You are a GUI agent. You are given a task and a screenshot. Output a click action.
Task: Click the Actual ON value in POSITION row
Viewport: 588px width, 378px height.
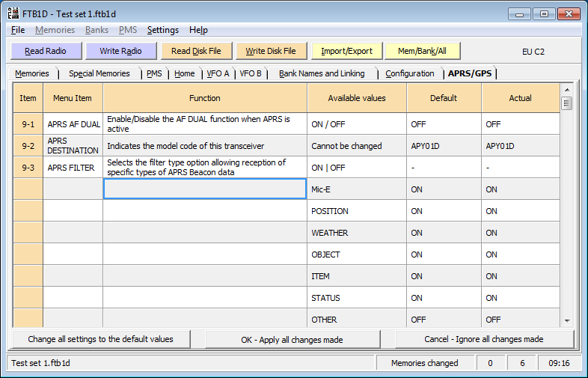click(x=521, y=211)
